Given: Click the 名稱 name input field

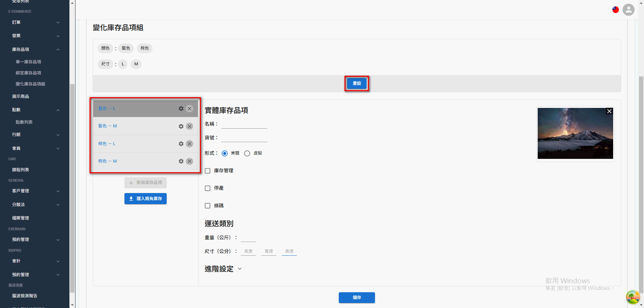Looking at the screenshot, I should 244,124.
